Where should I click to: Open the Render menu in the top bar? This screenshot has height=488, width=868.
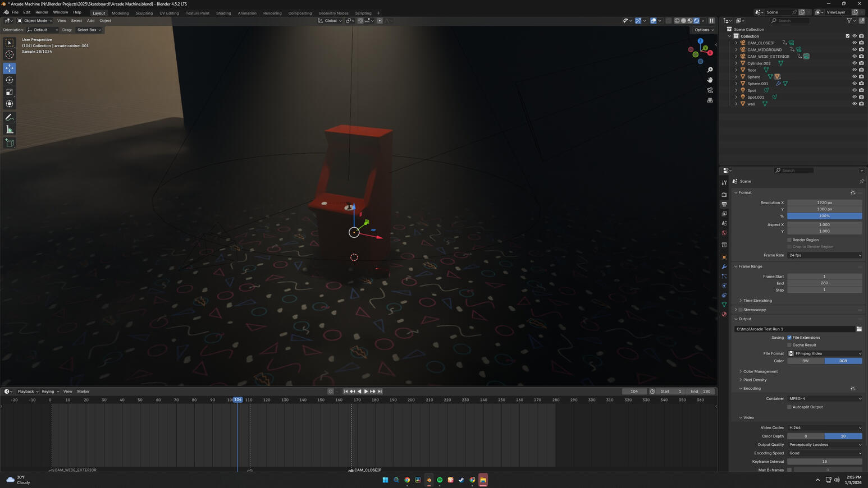tap(42, 12)
